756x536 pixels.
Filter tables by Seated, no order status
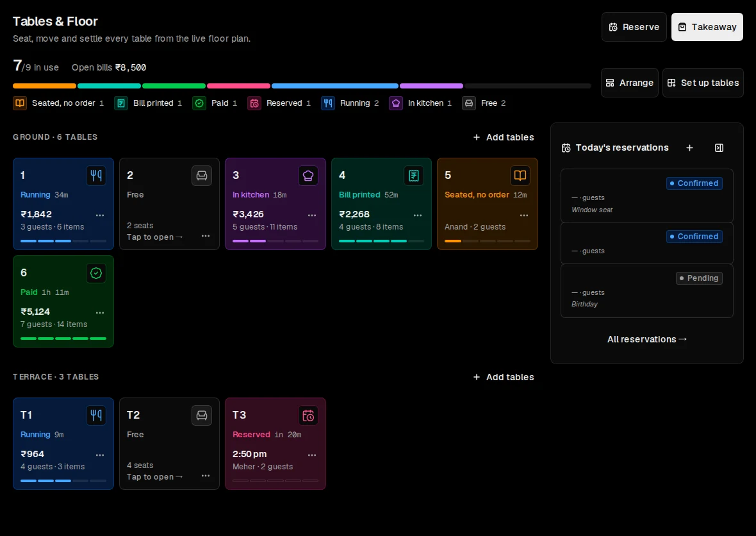pyautogui.click(x=58, y=103)
